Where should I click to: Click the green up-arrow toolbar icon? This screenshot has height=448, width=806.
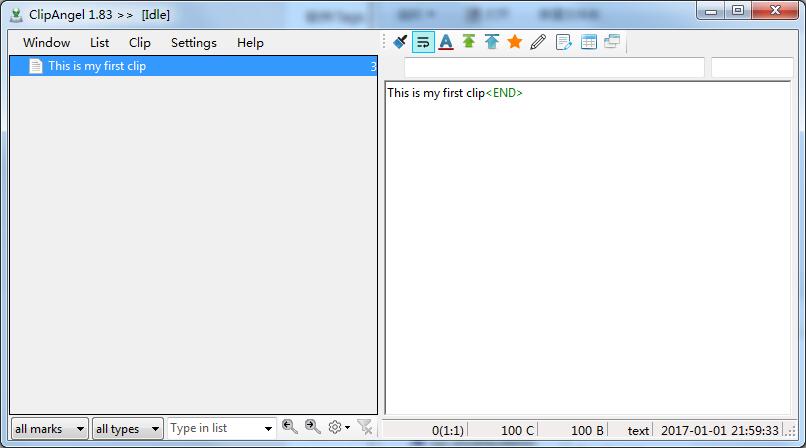(x=468, y=41)
